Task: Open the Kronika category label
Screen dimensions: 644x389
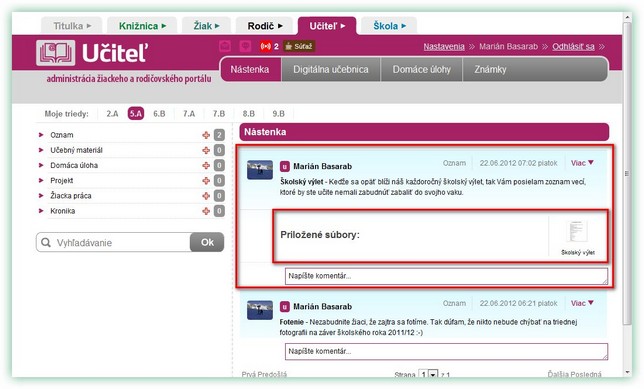Action: tap(63, 211)
